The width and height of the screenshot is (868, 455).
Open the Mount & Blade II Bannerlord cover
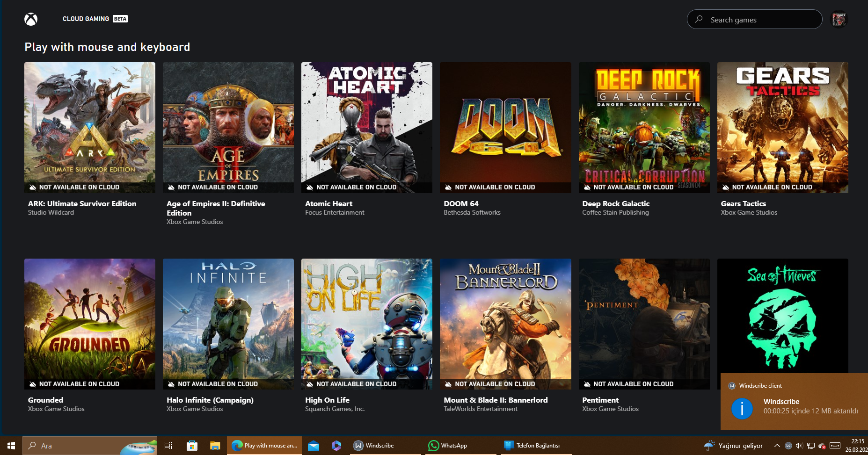[505, 324]
